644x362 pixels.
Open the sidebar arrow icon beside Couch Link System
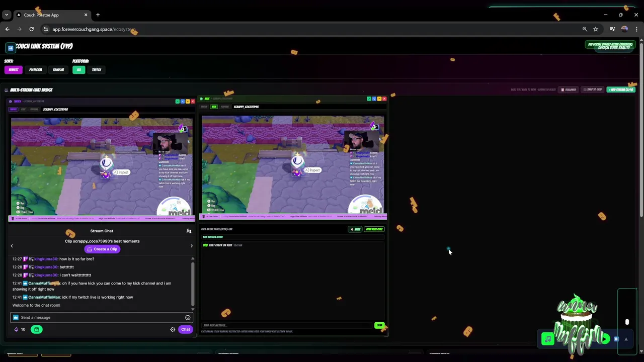point(10,48)
